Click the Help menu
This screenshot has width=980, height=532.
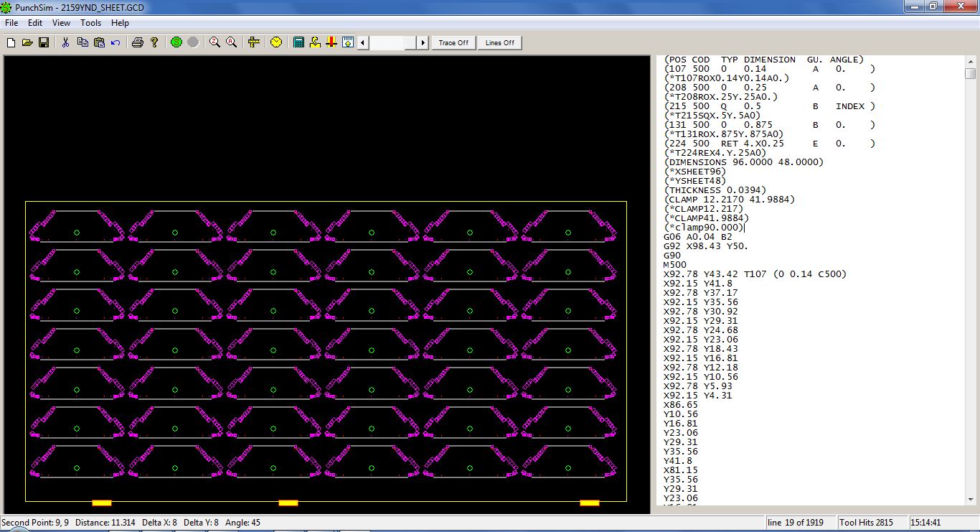[x=120, y=23]
